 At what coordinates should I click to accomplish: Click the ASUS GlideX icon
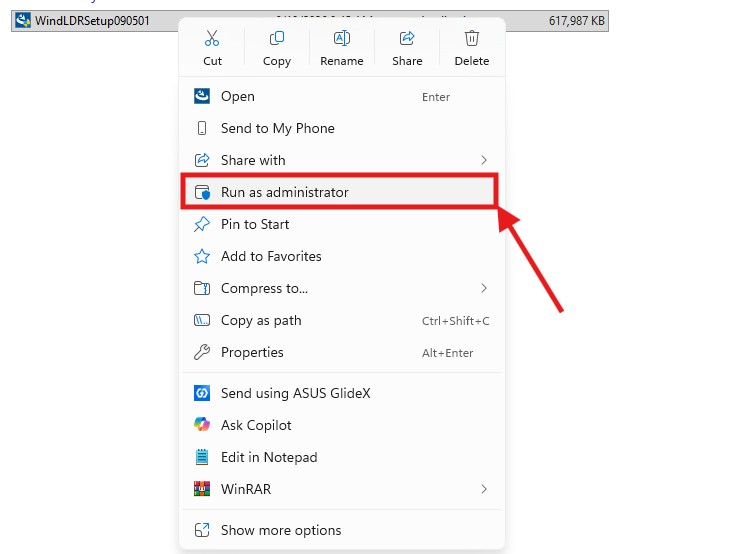coord(202,393)
